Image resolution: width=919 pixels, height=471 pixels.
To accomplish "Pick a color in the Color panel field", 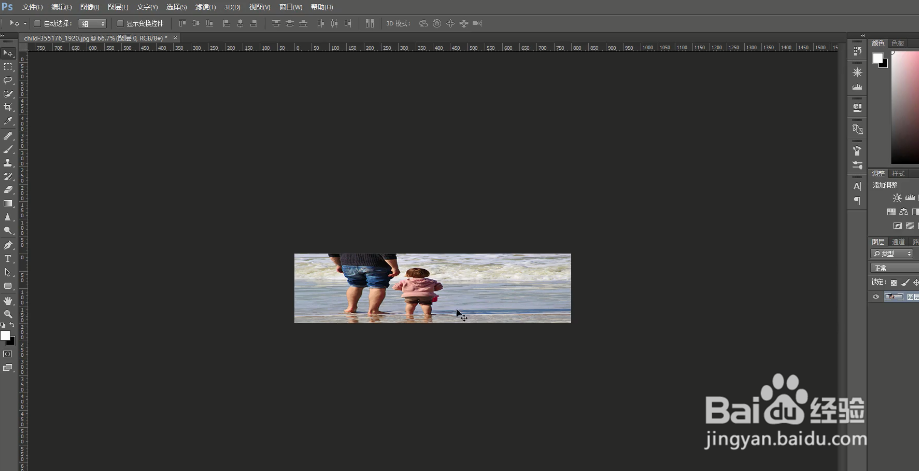I will pos(905,107).
